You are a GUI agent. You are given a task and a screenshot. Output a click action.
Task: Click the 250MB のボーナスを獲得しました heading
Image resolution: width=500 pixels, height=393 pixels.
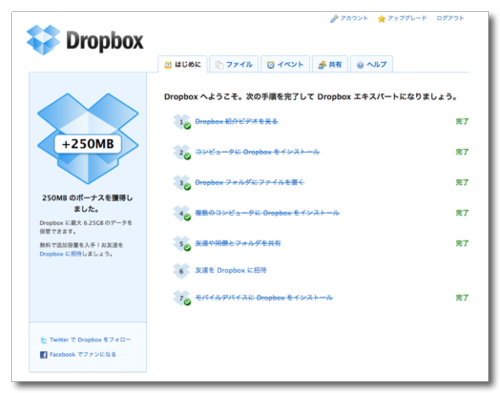(87, 203)
